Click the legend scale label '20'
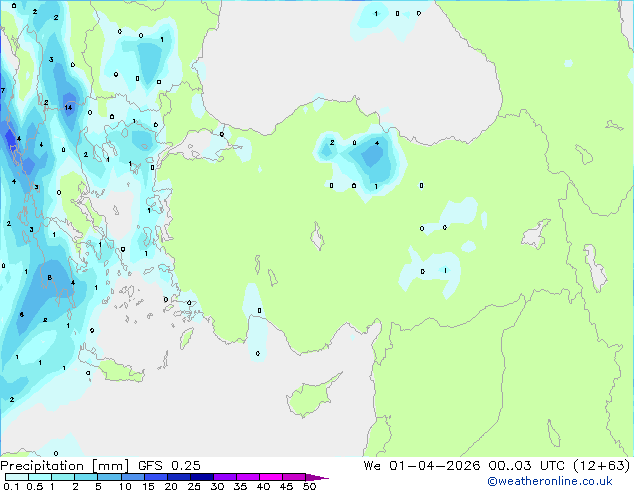This screenshot has width=634, height=490. [x=171, y=486]
